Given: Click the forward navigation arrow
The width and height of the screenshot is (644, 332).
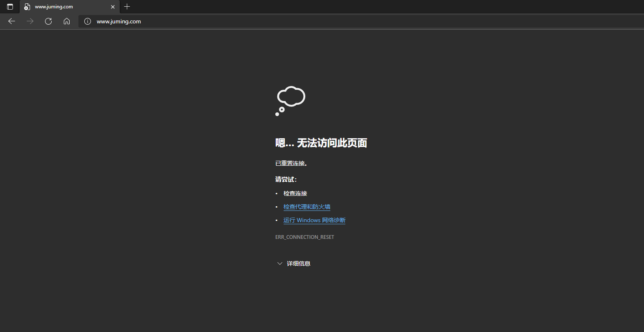Looking at the screenshot, I should point(30,21).
